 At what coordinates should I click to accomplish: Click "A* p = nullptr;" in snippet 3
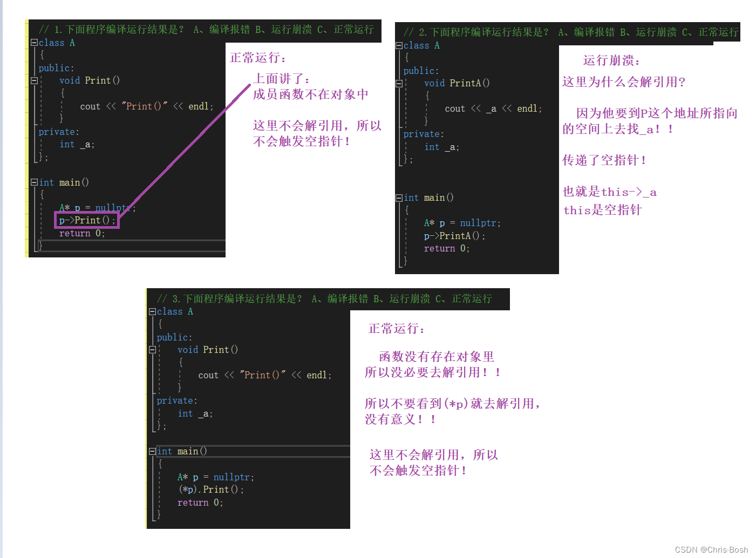(x=216, y=477)
